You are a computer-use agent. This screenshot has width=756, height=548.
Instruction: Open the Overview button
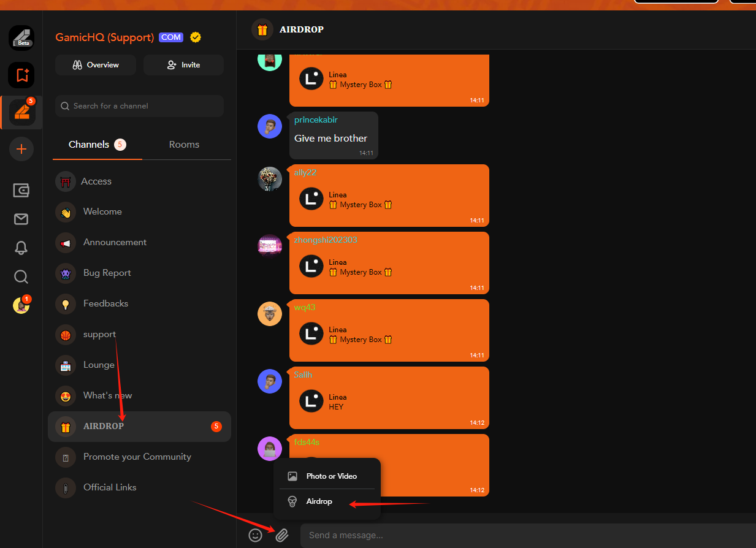tap(96, 65)
